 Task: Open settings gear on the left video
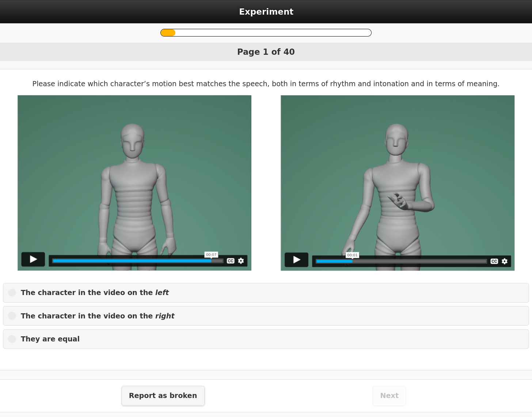click(x=241, y=261)
